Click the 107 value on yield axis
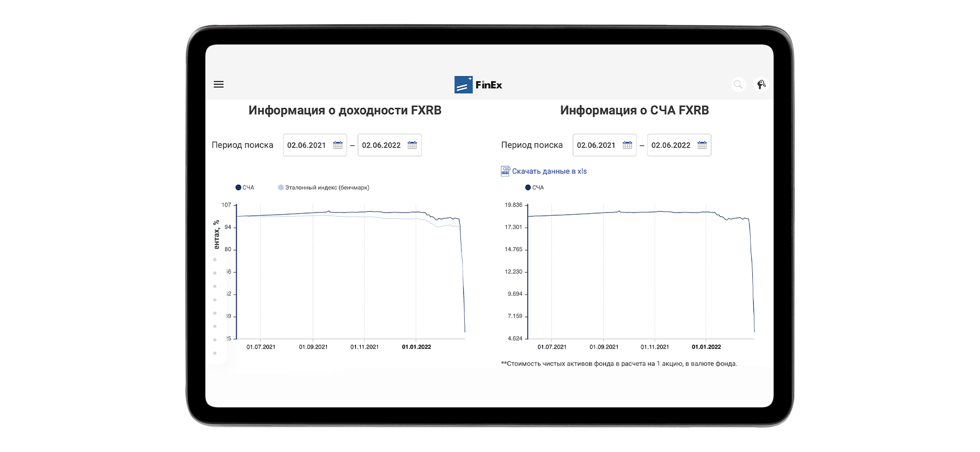 click(x=226, y=205)
